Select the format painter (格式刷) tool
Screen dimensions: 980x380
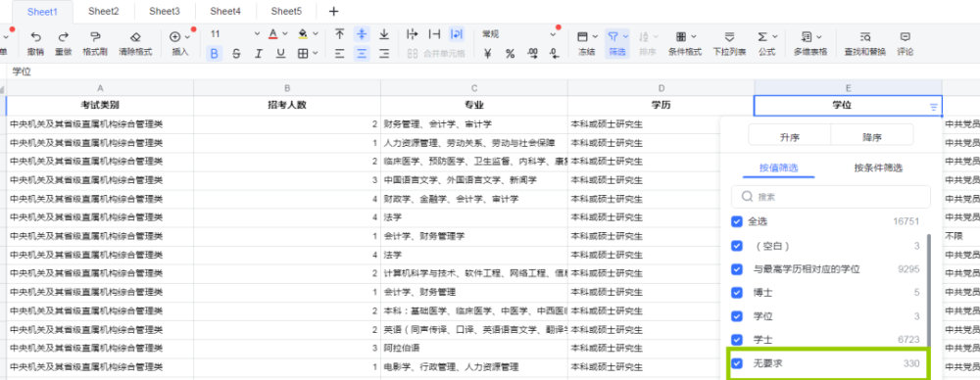(95, 36)
